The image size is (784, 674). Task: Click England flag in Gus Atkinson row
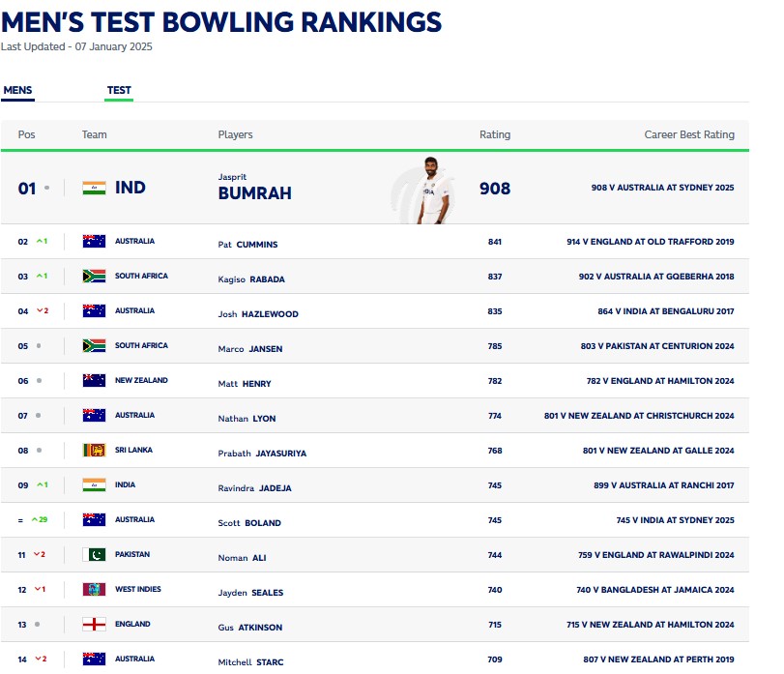click(x=94, y=625)
